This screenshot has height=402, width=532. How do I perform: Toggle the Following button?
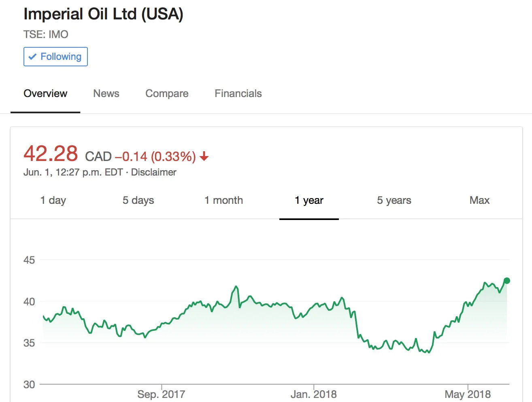point(55,57)
